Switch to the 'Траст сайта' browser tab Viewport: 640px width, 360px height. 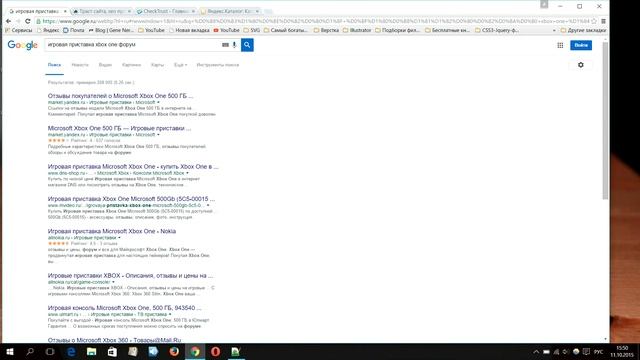[x=101, y=11]
